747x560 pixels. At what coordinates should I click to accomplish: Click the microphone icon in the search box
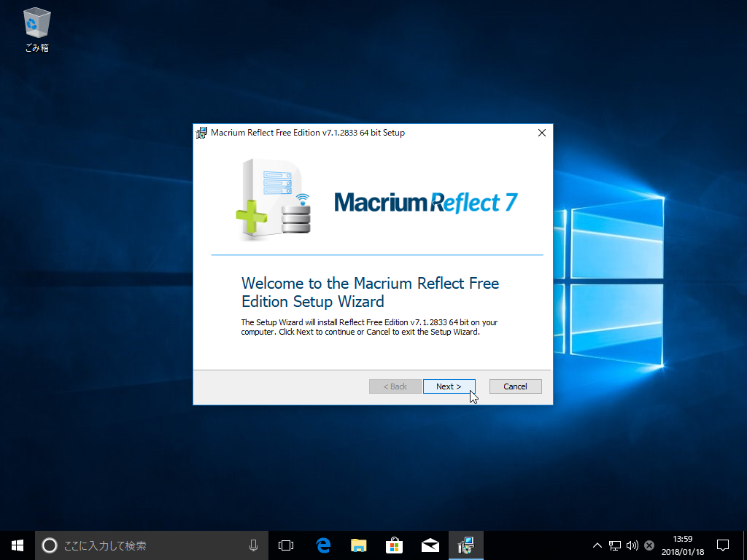[x=253, y=545]
